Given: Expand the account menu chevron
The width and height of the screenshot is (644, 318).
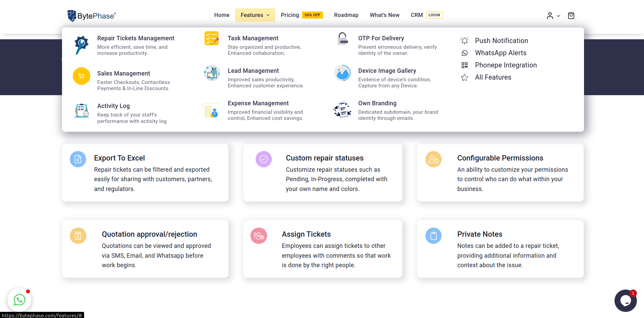Looking at the screenshot, I should pyautogui.click(x=558, y=16).
